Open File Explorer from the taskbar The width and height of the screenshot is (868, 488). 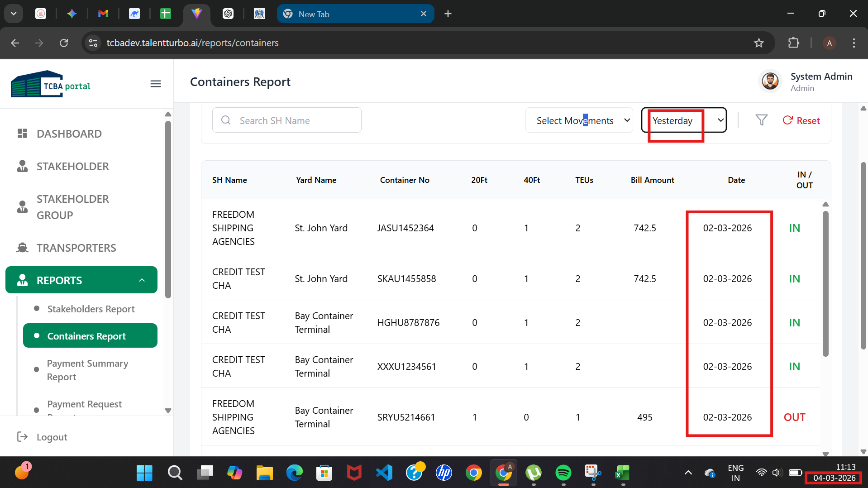pos(264,473)
